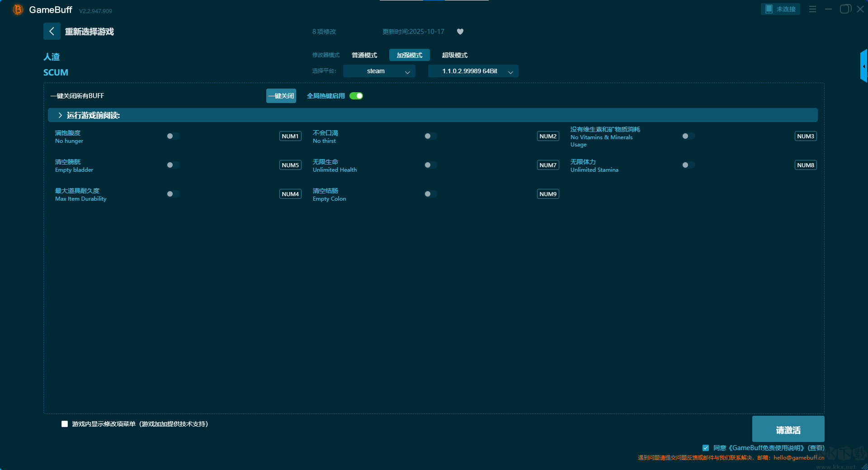This screenshot has width=868, height=470.
Task: Open the hamburger menu icon
Action: coord(812,9)
